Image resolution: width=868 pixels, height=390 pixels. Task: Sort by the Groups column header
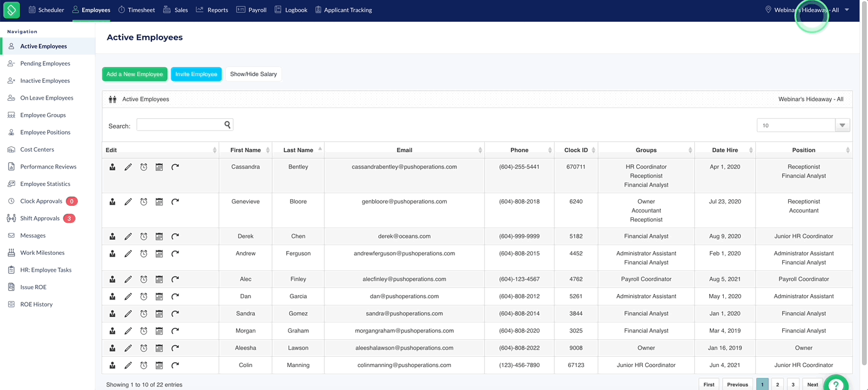click(646, 150)
